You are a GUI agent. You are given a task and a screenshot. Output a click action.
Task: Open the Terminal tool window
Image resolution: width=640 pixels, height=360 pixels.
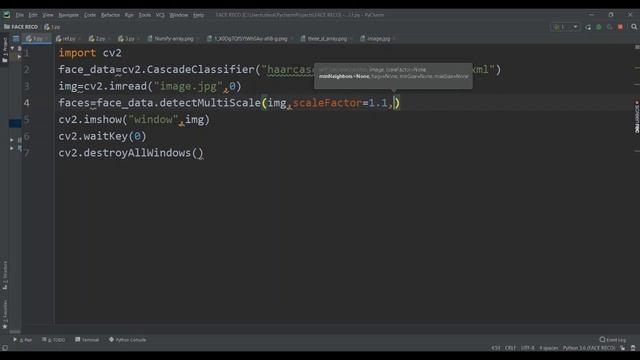tap(87, 340)
